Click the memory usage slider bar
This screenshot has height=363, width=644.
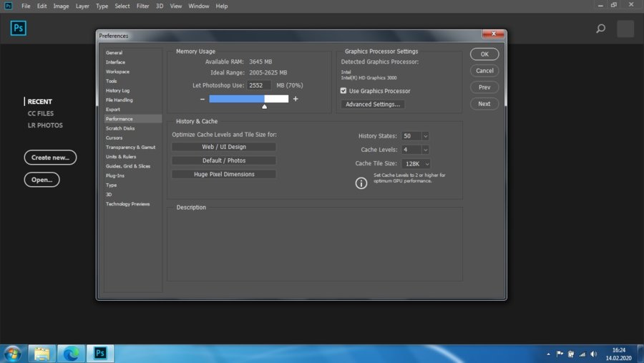(249, 99)
